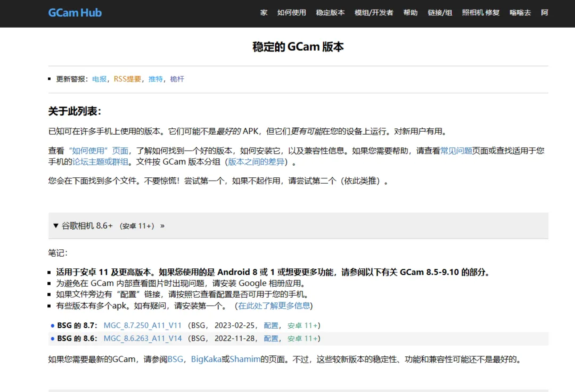
Task: Open the 论坛主题或群组 link
Action: pos(100,162)
